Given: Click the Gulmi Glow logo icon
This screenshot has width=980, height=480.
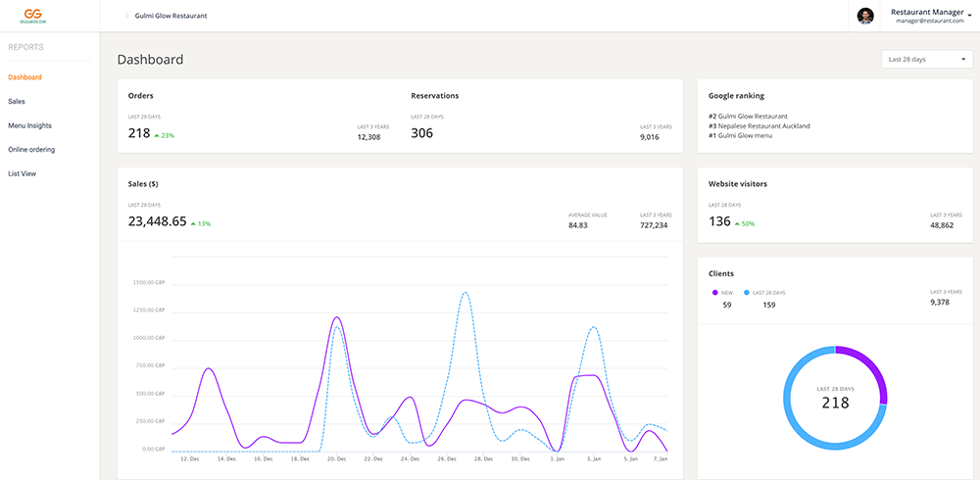Looking at the screenshot, I should coord(32,15).
